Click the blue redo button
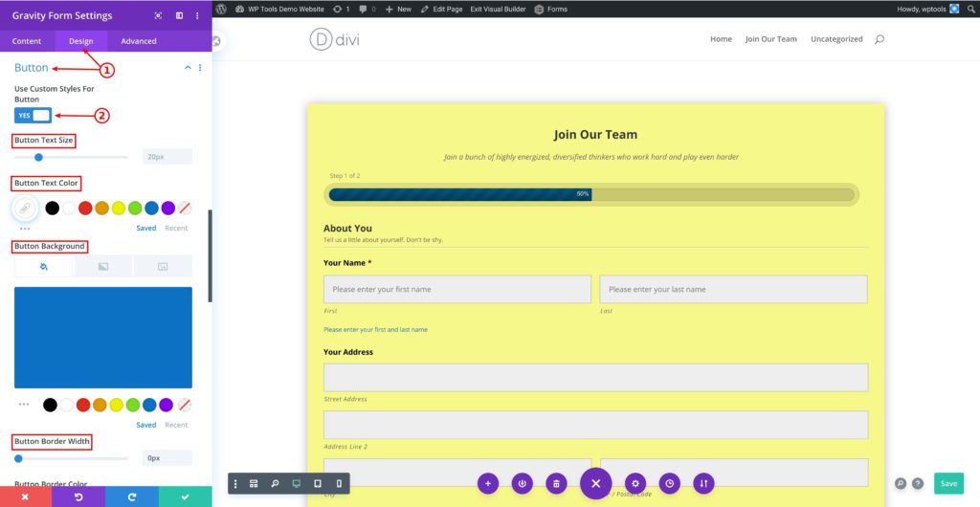This screenshot has width=980, height=507. coord(132,497)
